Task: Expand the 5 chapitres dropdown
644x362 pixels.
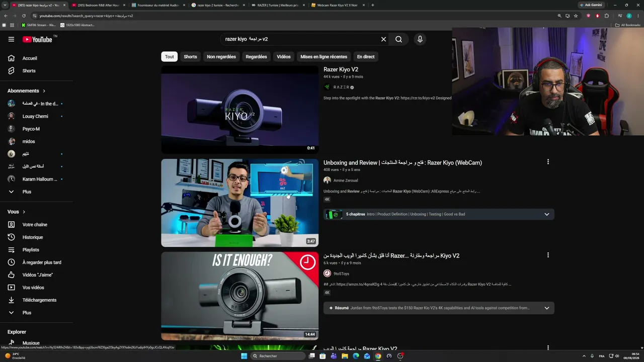Action: (547, 214)
